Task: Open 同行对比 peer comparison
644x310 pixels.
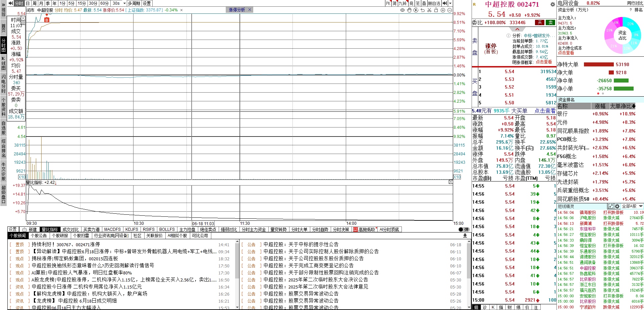Action: click(x=635, y=3)
